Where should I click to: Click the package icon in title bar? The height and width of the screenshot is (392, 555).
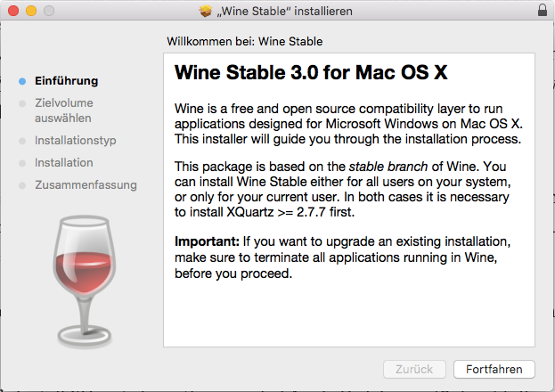coord(205,11)
